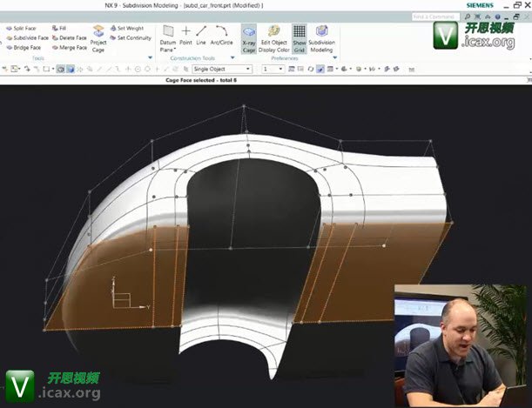Toggle X-ray Cage display

(x=248, y=37)
